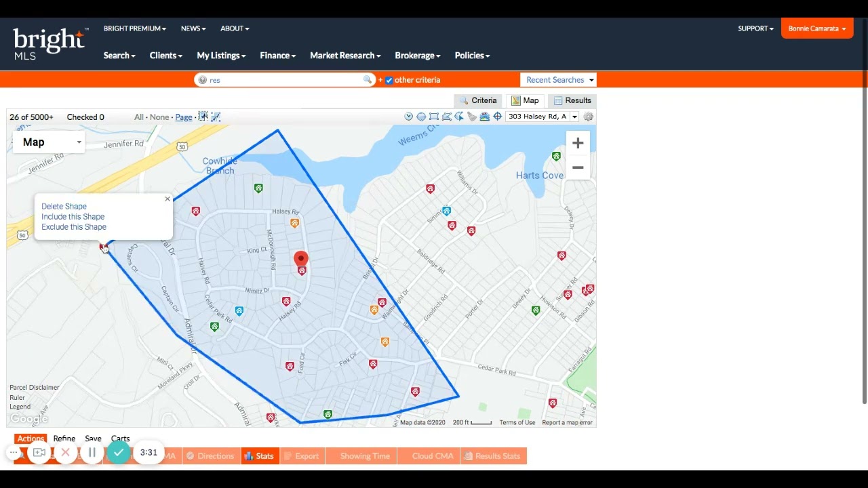
Task: Open the Search menu
Action: 119,56
